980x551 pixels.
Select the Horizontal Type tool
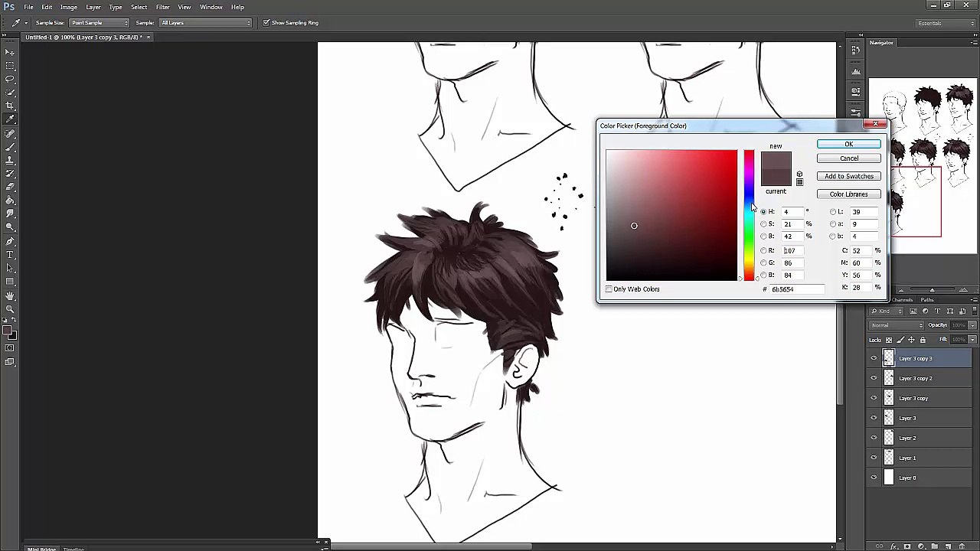click(10, 254)
